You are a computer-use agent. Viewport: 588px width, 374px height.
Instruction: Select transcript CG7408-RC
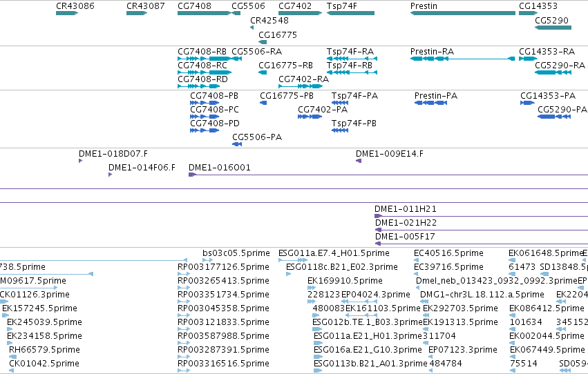(x=205, y=72)
